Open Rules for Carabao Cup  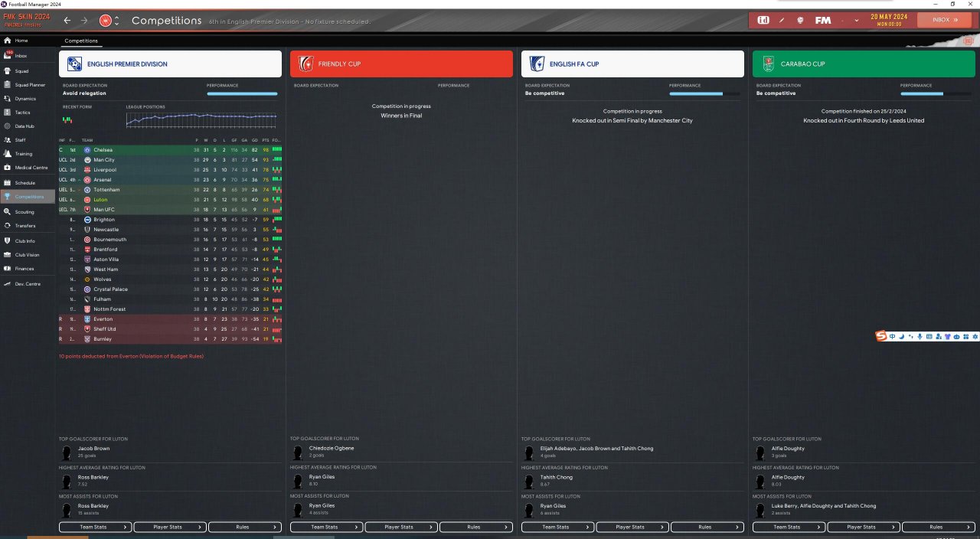[x=939, y=527]
